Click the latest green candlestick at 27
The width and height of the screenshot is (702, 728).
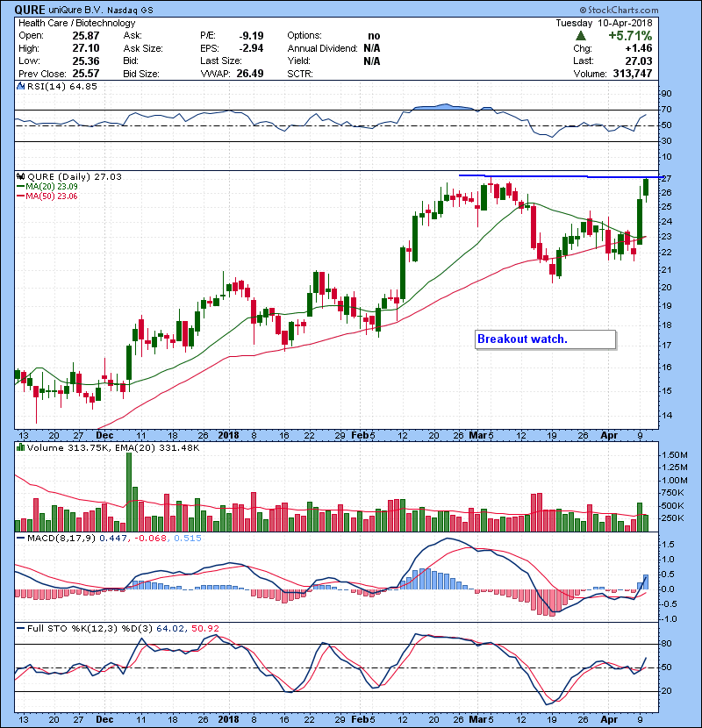tap(646, 188)
